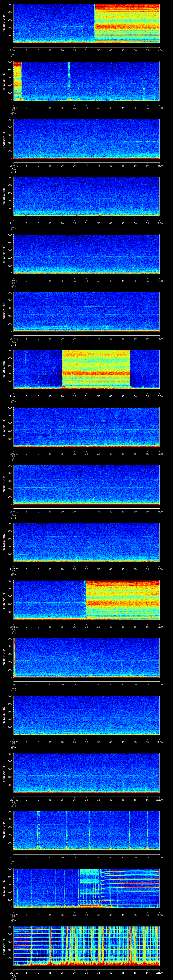Select the 9:17:00 start time label
Screen dimensions: 173x980
click(x=14, y=569)
